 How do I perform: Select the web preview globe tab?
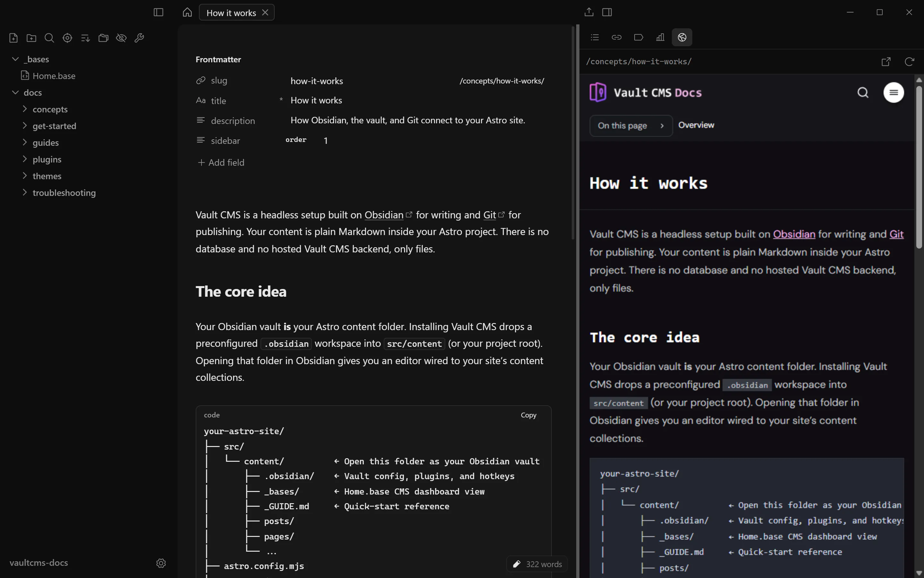[x=682, y=38]
